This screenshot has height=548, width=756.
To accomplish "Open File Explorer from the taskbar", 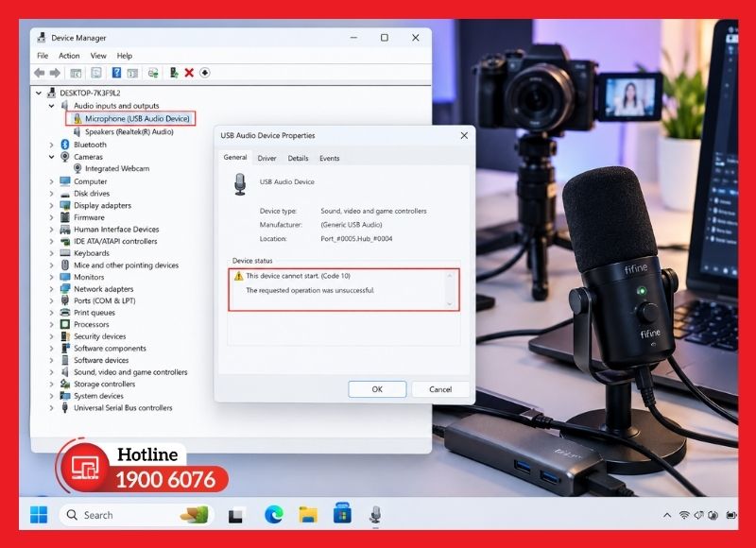I will click(x=308, y=515).
